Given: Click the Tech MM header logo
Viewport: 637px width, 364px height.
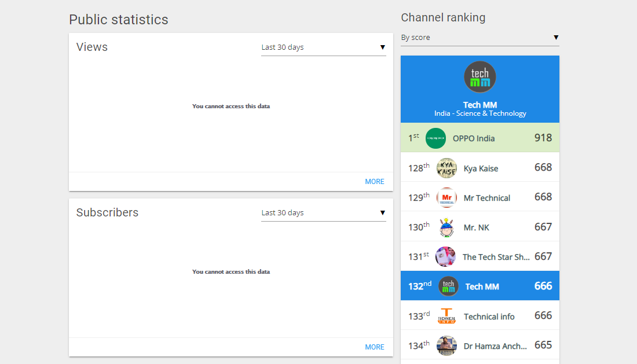Looking at the screenshot, I should pos(480,77).
